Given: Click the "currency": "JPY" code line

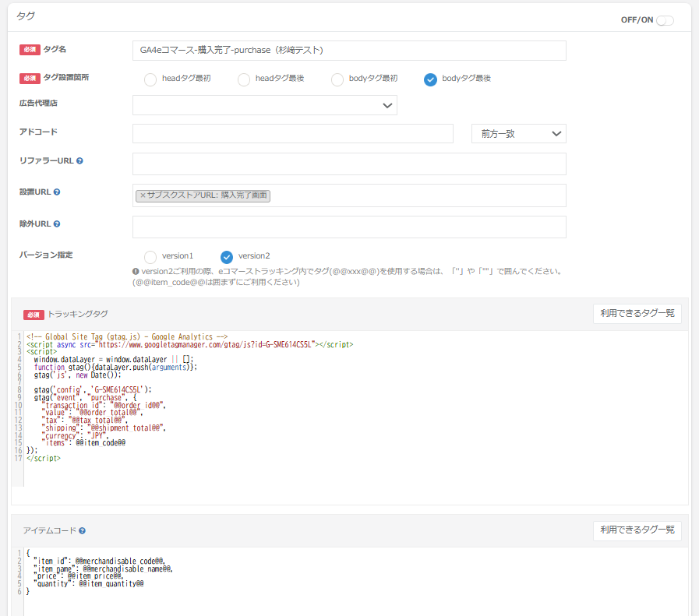Looking at the screenshot, I should (x=75, y=435).
